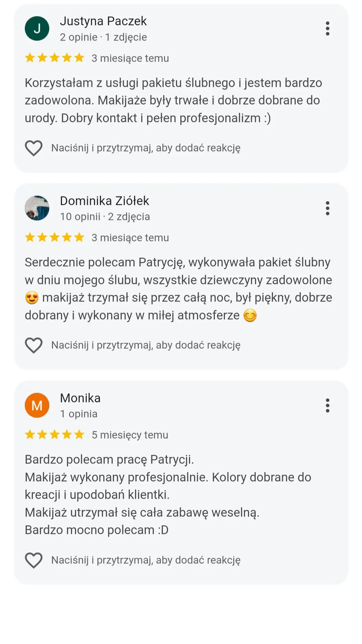Screen dimensions: 362x644
Task: Open more options for Justyna Paczek's review
Action: point(327,29)
